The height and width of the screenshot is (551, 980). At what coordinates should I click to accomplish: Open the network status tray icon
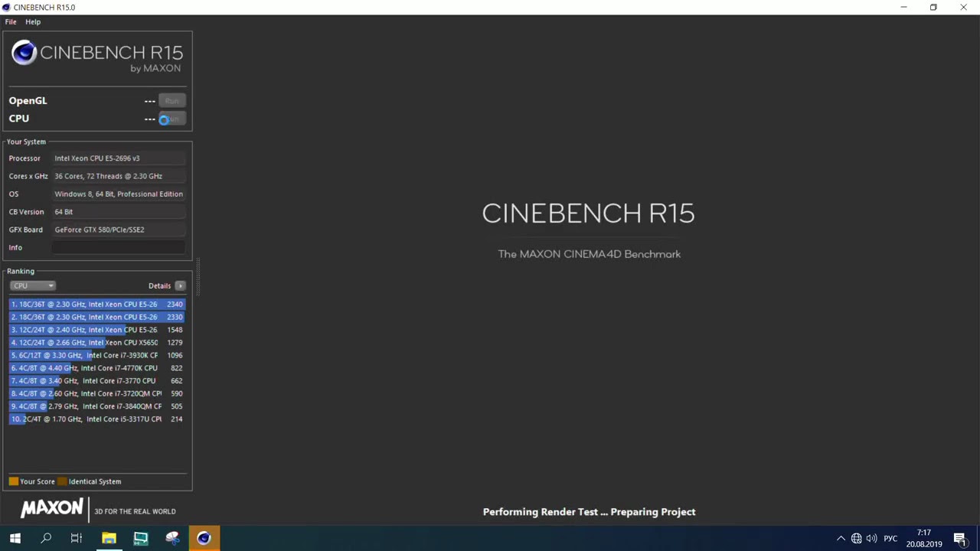tap(856, 539)
